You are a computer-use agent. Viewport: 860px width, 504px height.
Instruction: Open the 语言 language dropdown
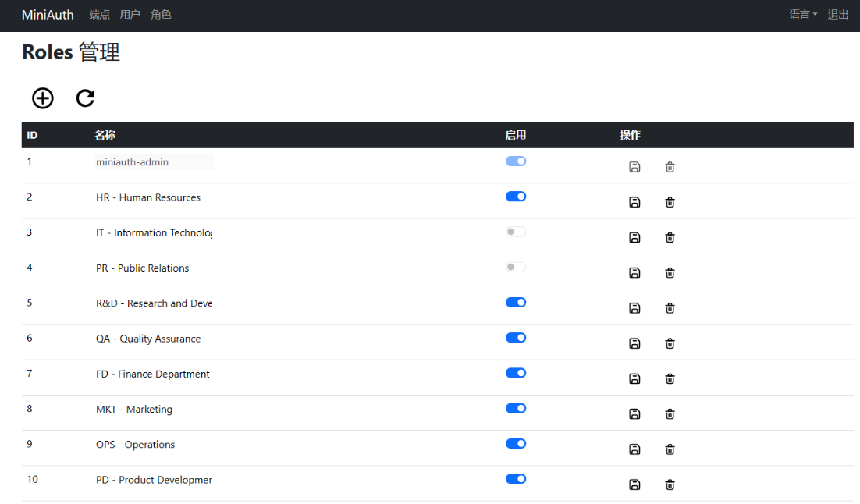click(x=803, y=14)
